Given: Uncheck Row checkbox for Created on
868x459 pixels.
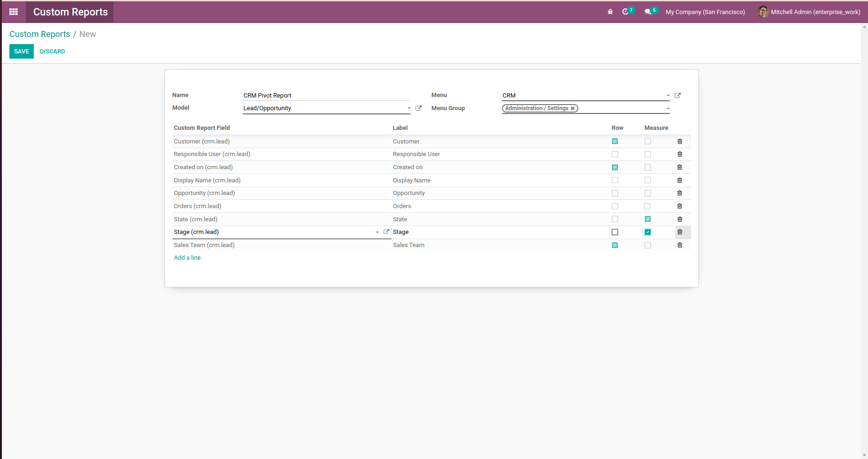Looking at the screenshot, I should point(615,167).
